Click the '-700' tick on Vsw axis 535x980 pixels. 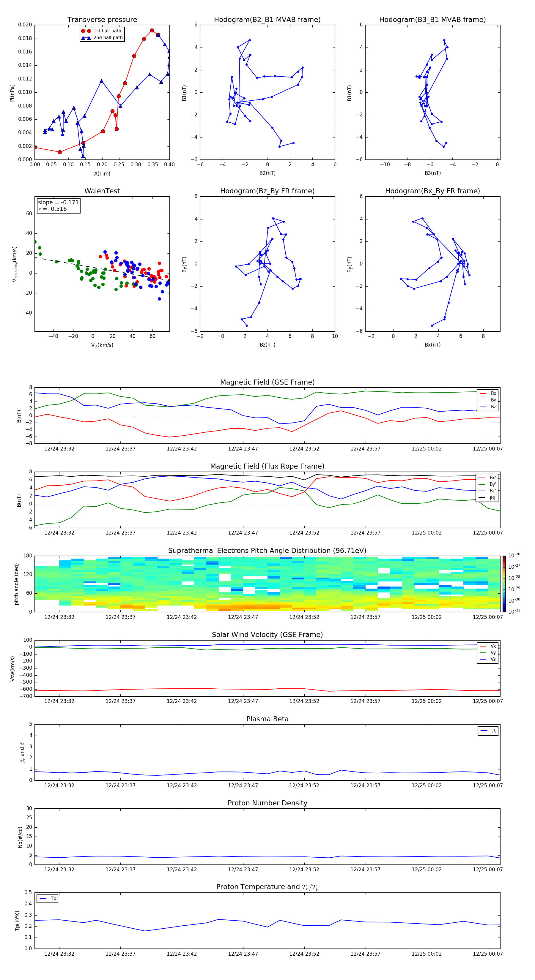click(26, 696)
